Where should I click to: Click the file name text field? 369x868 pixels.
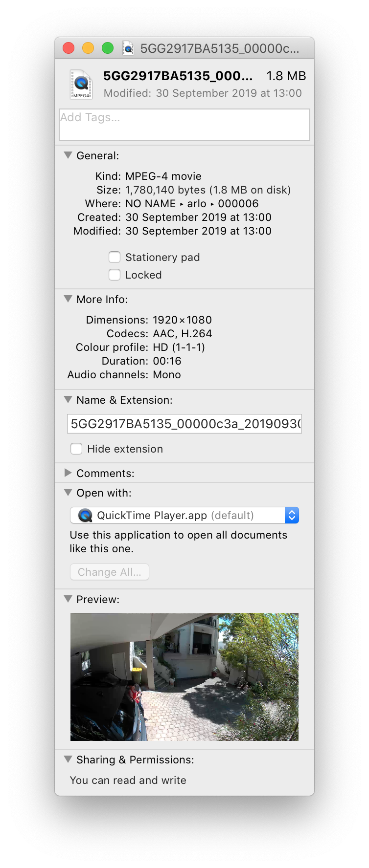(x=184, y=424)
